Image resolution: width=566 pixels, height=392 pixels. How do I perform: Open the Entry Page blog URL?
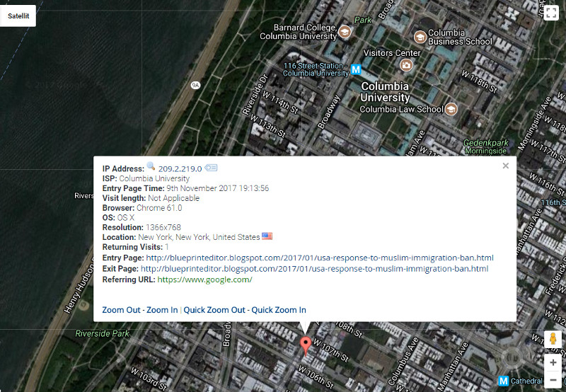coord(320,258)
